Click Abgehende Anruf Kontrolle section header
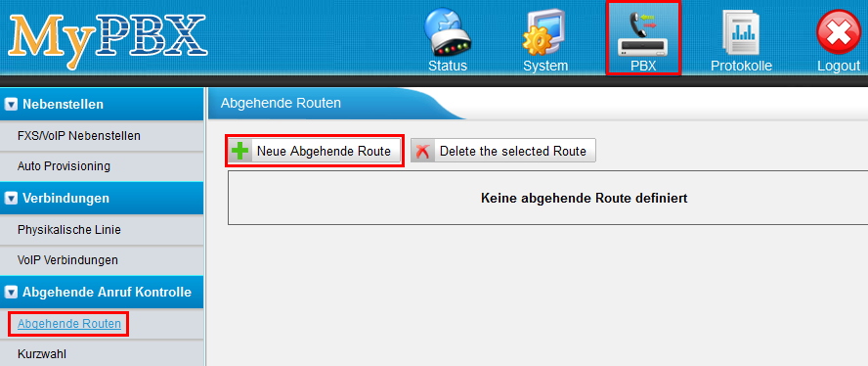 click(102, 293)
